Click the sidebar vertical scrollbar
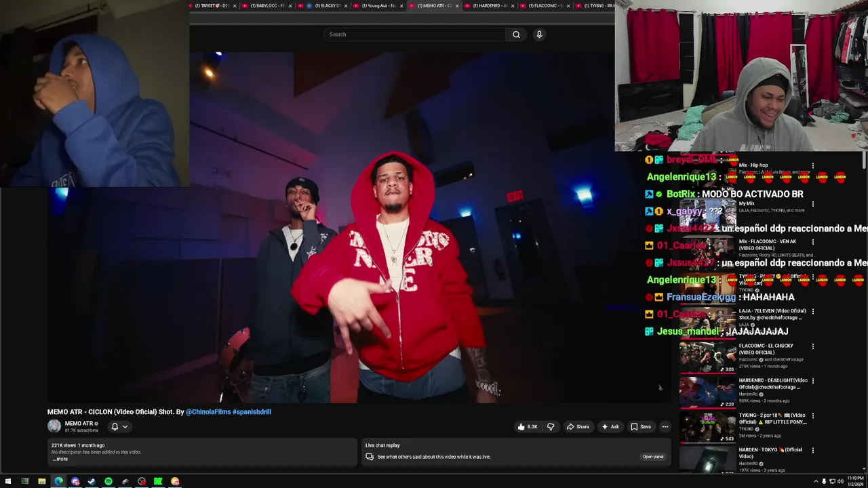This screenshot has height=488, width=868. [864, 161]
